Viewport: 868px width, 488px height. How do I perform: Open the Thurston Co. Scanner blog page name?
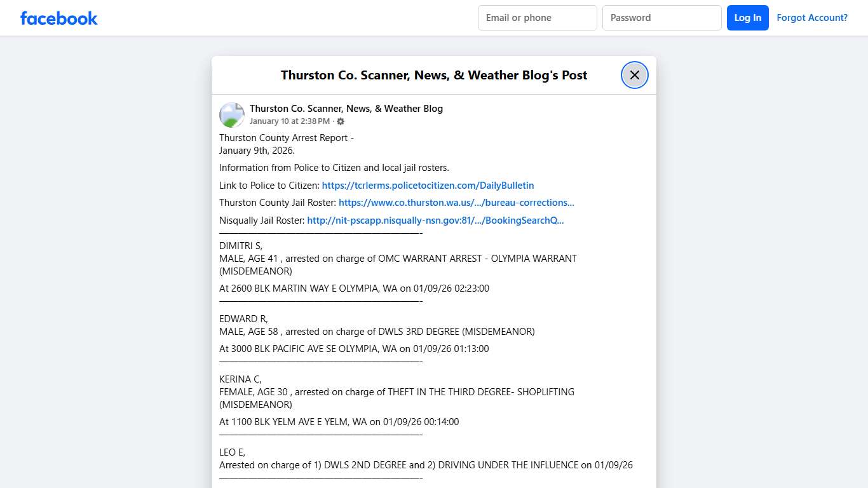tap(346, 108)
